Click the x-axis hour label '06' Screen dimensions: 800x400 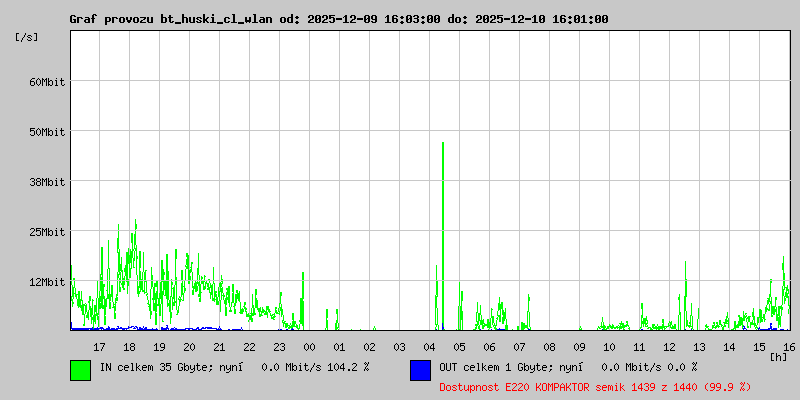tap(489, 347)
